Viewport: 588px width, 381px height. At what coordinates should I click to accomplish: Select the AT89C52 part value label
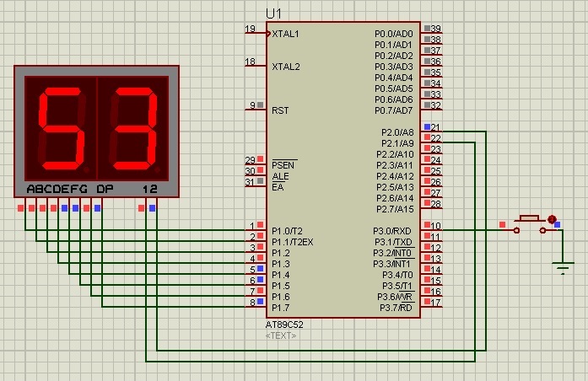pos(284,325)
